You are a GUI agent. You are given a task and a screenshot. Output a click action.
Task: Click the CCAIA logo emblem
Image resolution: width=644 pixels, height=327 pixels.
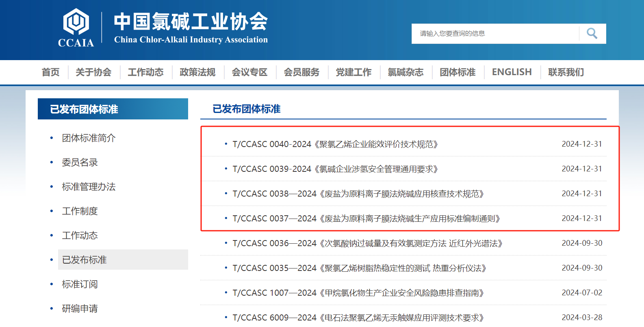point(76,22)
